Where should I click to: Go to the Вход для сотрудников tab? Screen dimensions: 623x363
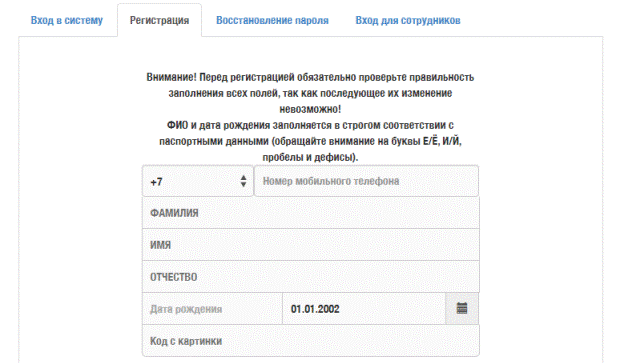click(408, 20)
